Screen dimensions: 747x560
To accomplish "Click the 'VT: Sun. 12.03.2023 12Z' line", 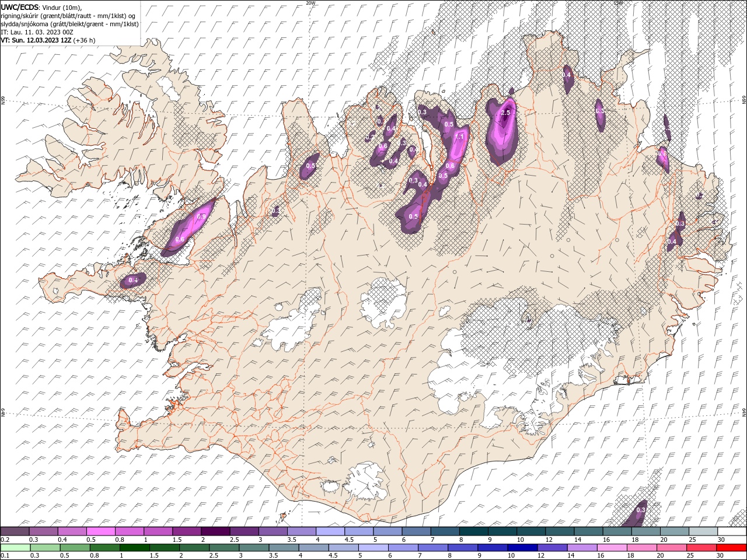I will click(x=36, y=40).
